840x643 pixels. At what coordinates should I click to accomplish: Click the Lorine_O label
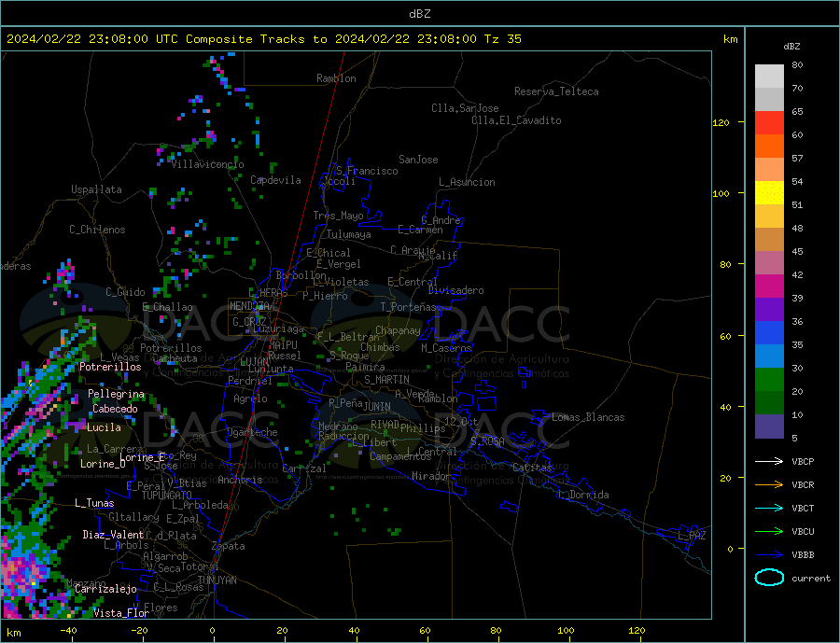point(103,464)
